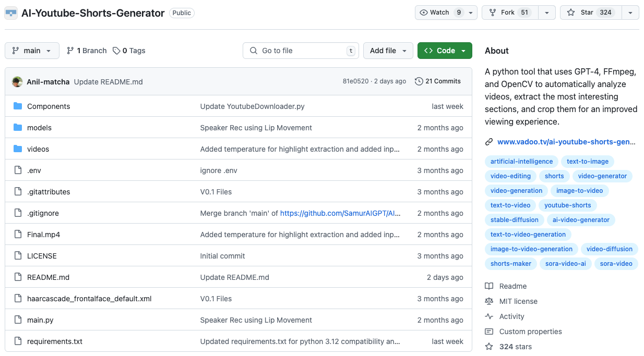This screenshot has height=356, width=644.
Task: Click the Components folder icon
Action: tap(18, 106)
